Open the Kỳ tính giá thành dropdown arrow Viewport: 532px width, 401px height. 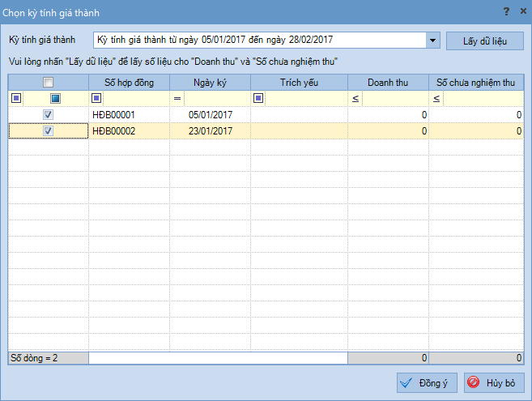point(432,40)
